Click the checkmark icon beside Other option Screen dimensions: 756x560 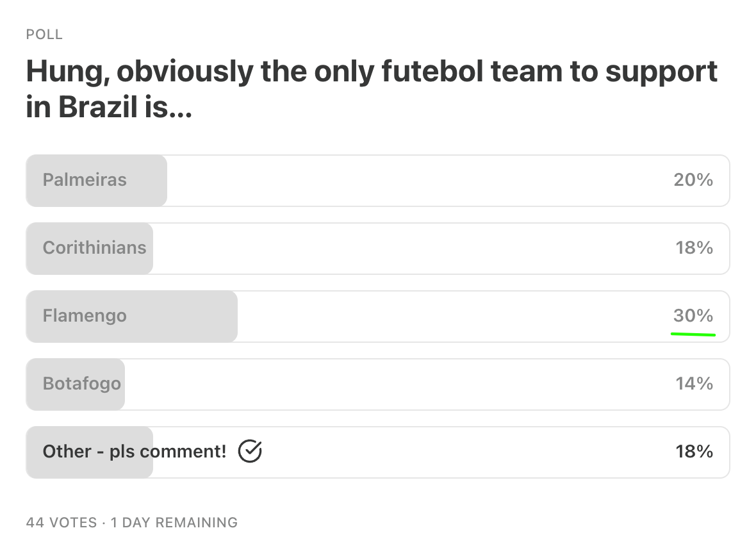point(250,452)
